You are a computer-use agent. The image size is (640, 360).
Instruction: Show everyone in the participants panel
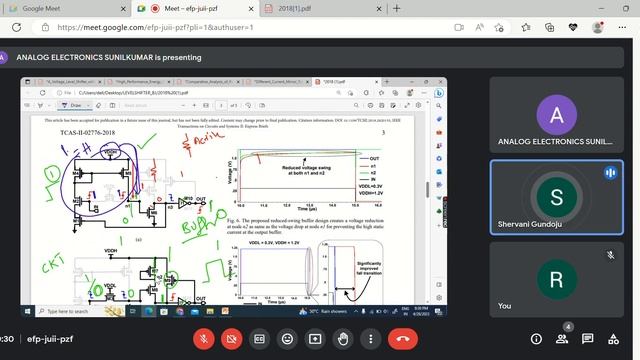pos(562,339)
